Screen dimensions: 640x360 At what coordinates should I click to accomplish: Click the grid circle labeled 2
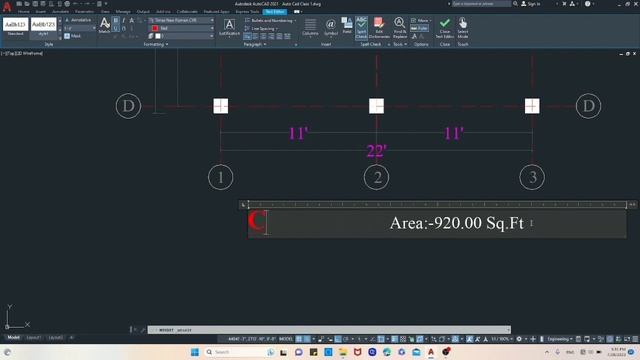point(376,177)
